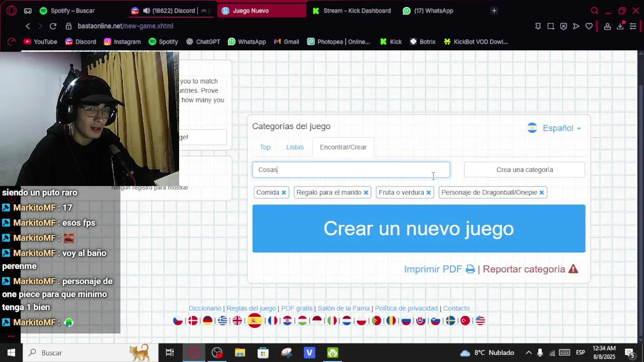This screenshot has width=644, height=362.
Task: Select the Turkish flag language
Action: (x=465, y=321)
